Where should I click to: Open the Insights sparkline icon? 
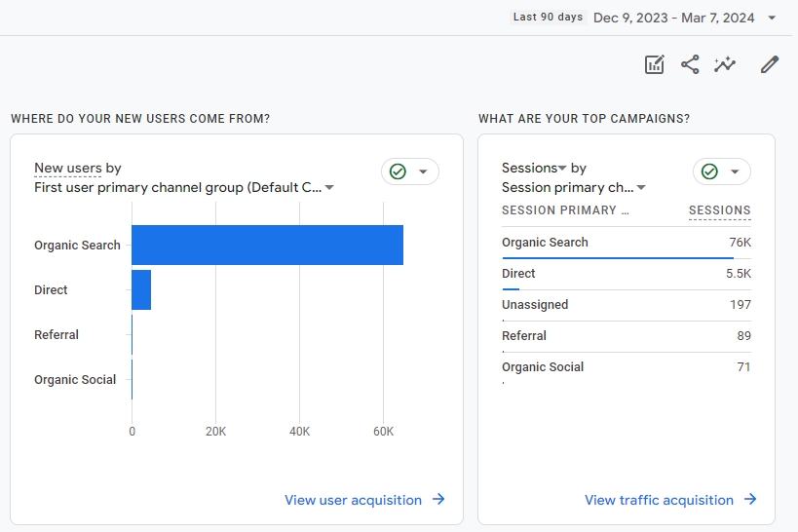(725, 64)
